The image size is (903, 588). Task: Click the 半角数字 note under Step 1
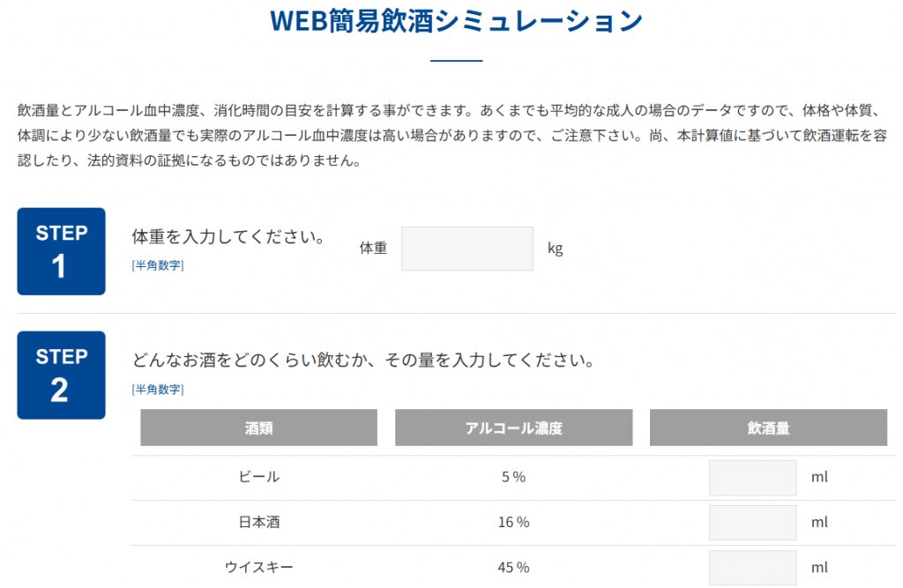pyautogui.click(x=158, y=265)
